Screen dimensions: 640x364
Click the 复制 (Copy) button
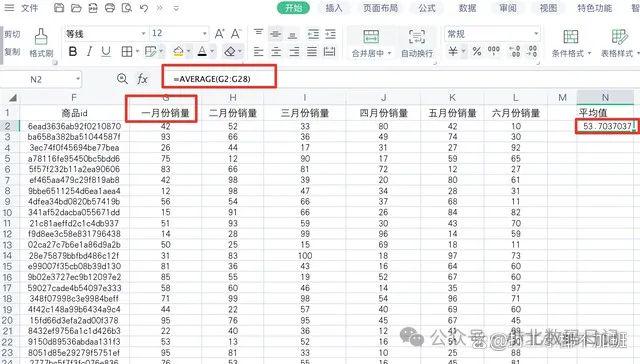[x=12, y=52]
